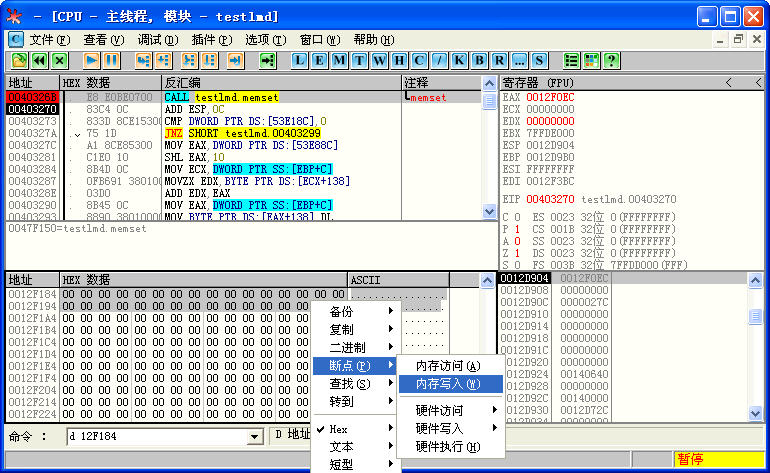770x473 pixels.
Task: Select highlighted 内存写入(W) breakpoint option
Action: 450,384
